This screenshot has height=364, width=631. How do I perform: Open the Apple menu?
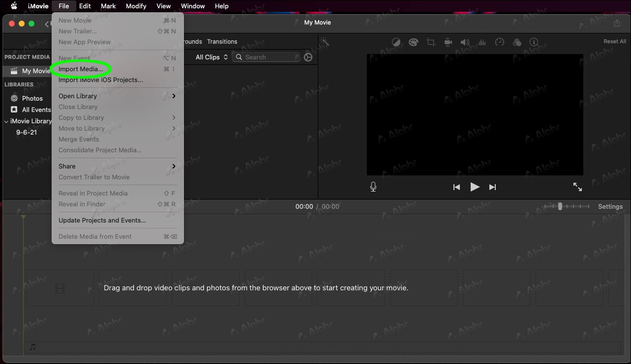pos(14,6)
